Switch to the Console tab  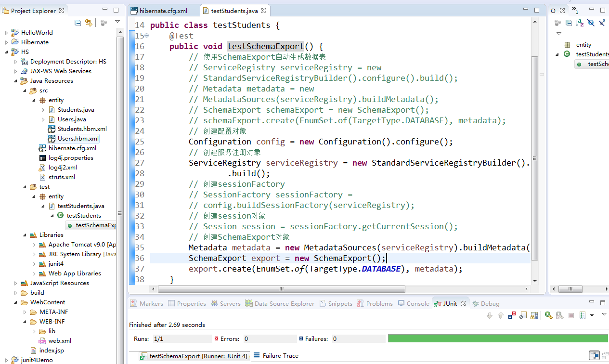pyautogui.click(x=413, y=303)
